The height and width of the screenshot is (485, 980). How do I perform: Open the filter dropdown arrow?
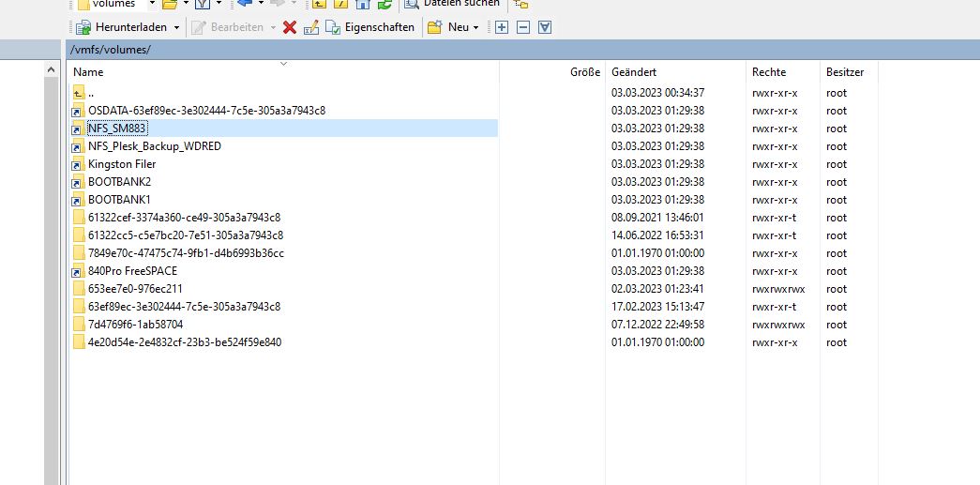219,4
